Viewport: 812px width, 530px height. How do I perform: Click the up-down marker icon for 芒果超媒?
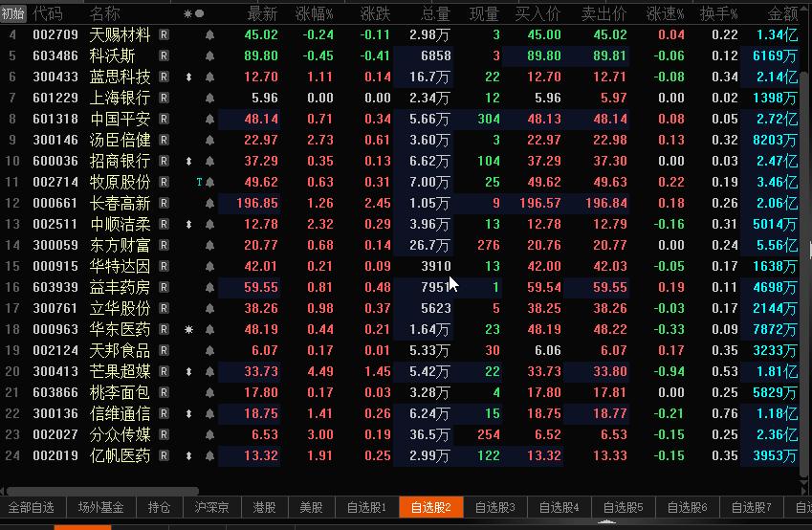[x=189, y=371]
